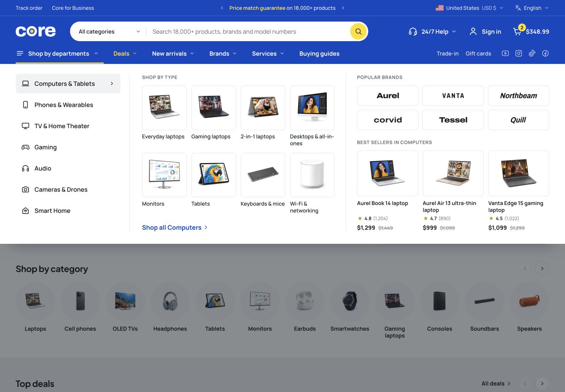Click the Sign in user icon
Image resolution: width=565 pixels, height=392 pixels.
(473, 31)
